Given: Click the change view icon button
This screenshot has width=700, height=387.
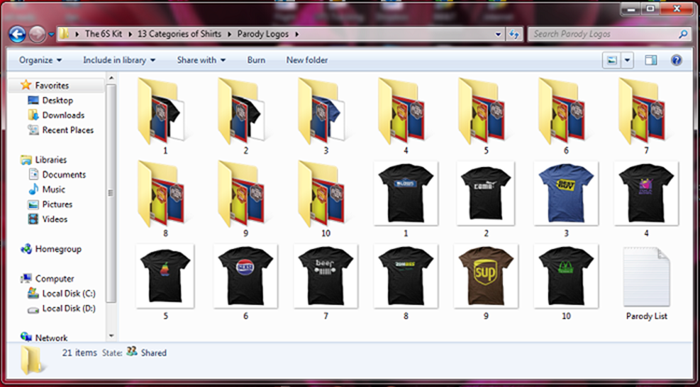Looking at the screenshot, I should pos(611,60).
